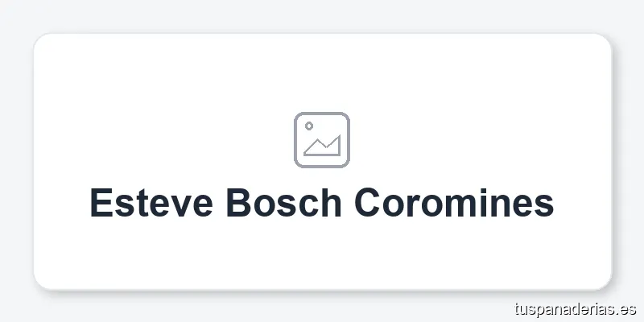Open the tuspanaderias.es watermark link
Viewport: 644px width, 322px height.
575,308
